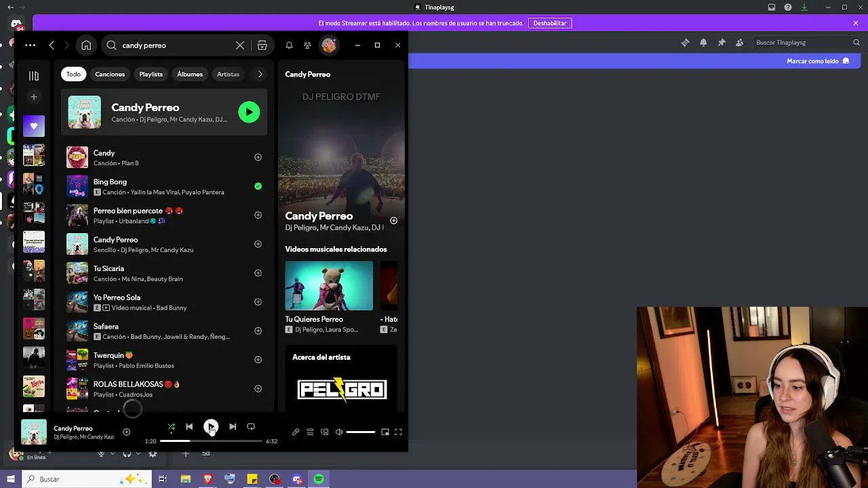Image resolution: width=868 pixels, height=488 pixels.
Task: Save 'ROLAS BELLAKOSAS' playlist to library
Action: point(258,389)
